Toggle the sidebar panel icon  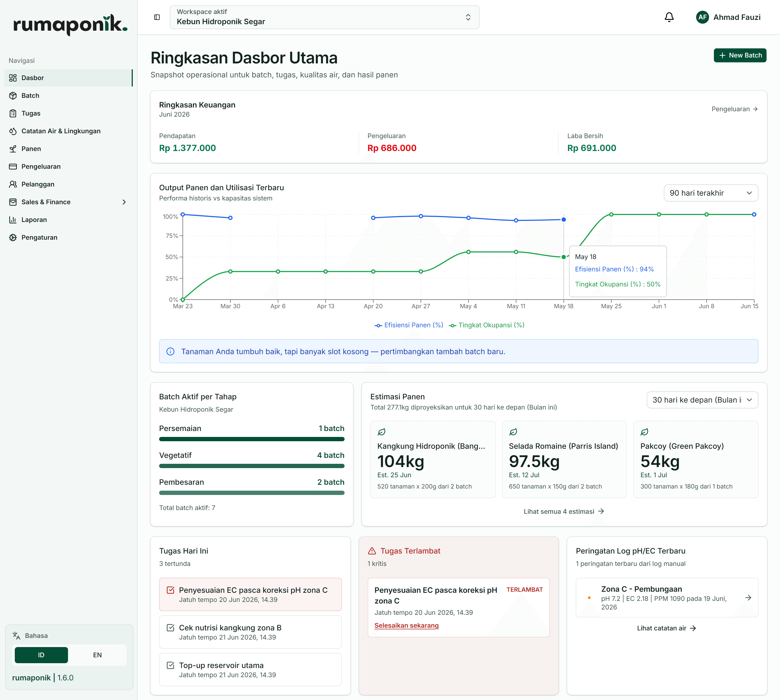click(157, 17)
